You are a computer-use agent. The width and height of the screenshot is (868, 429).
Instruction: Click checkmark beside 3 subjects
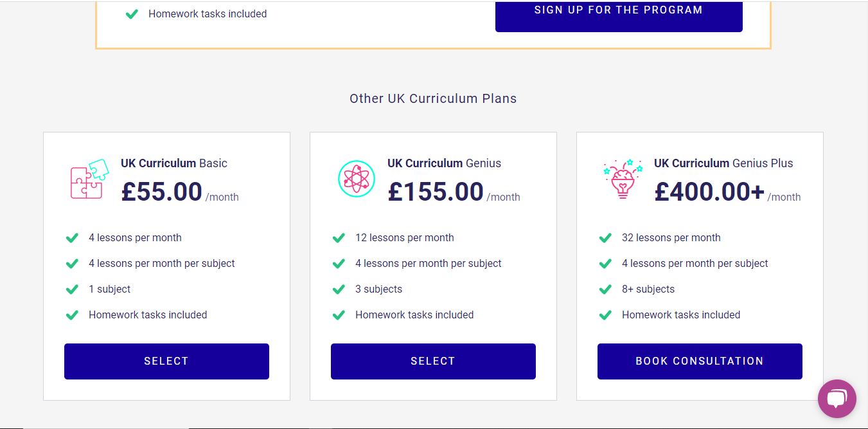tap(339, 289)
